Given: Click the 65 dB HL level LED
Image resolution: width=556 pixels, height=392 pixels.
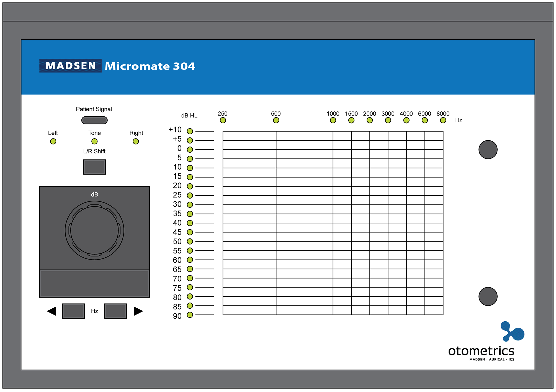Looking at the screenshot, I should coord(190,269).
